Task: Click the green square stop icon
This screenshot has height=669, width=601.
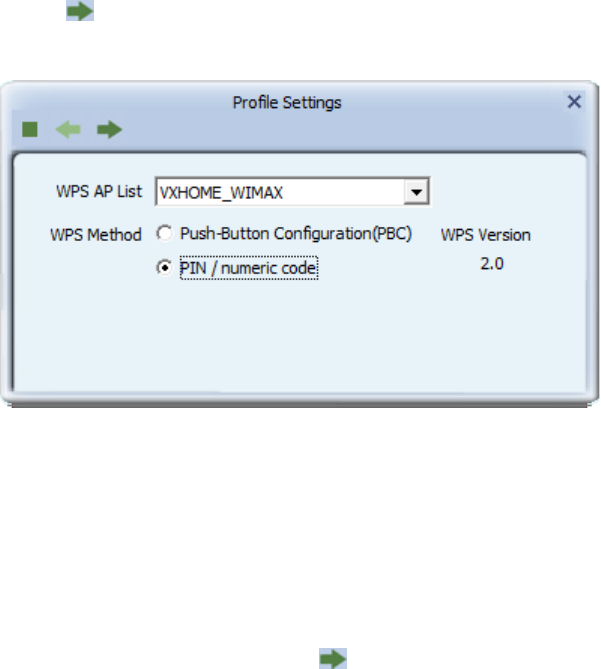Action: pyautogui.click(x=30, y=130)
